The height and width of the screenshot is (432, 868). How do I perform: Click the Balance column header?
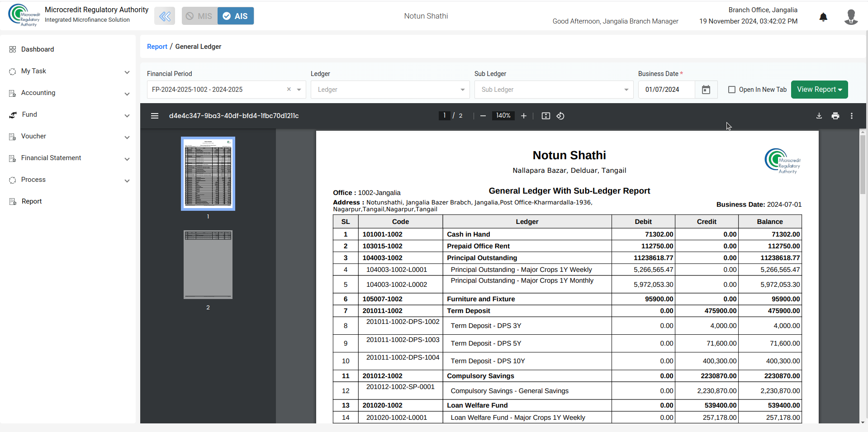point(770,222)
